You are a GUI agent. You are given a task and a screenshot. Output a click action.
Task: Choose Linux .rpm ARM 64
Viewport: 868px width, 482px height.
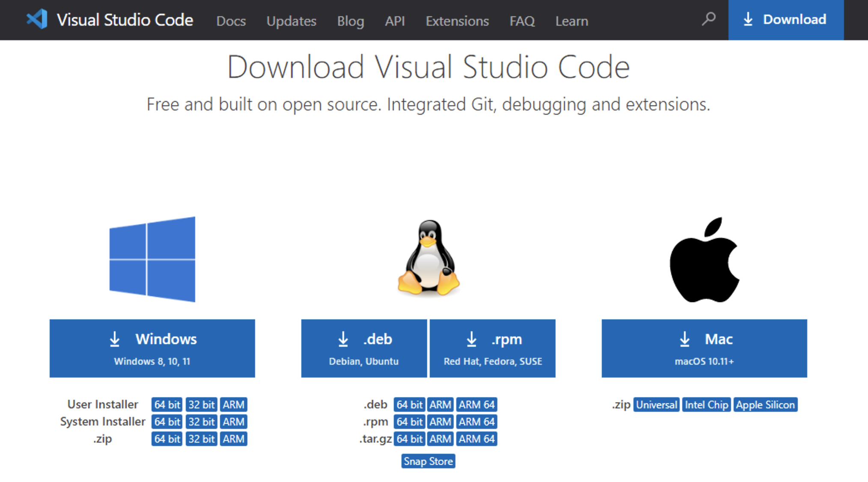[x=477, y=422]
